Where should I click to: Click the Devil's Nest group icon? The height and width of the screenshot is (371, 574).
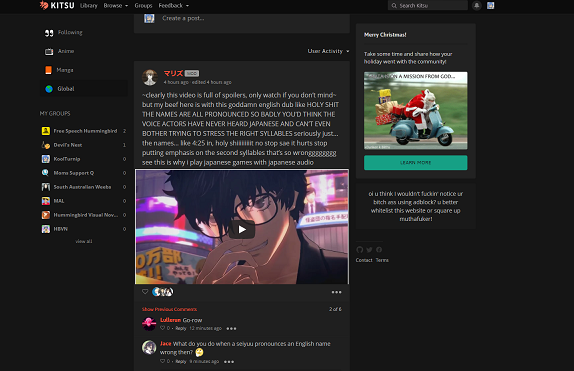pyautogui.click(x=46, y=145)
